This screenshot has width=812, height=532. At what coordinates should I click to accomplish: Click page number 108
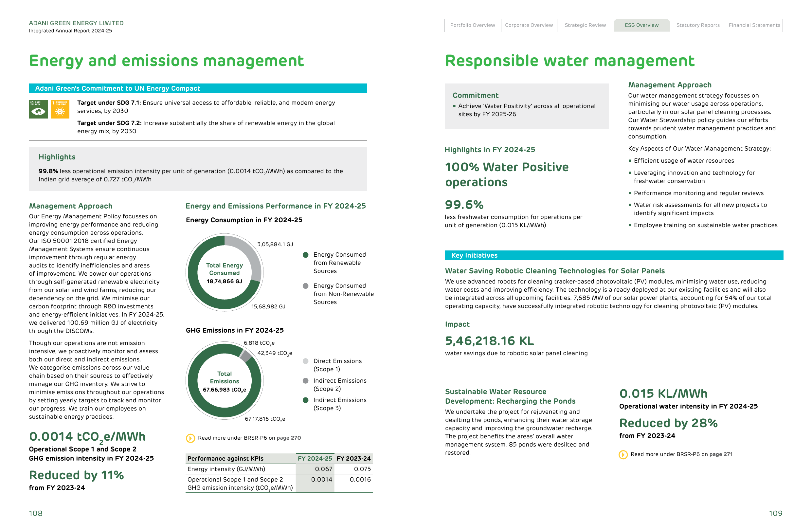36,514
